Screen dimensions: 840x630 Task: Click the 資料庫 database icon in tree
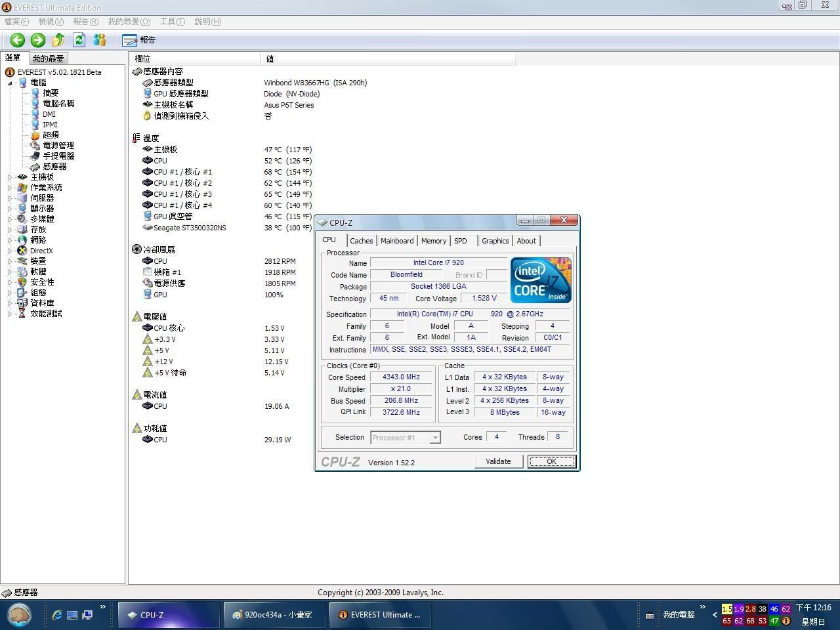point(22,303)
